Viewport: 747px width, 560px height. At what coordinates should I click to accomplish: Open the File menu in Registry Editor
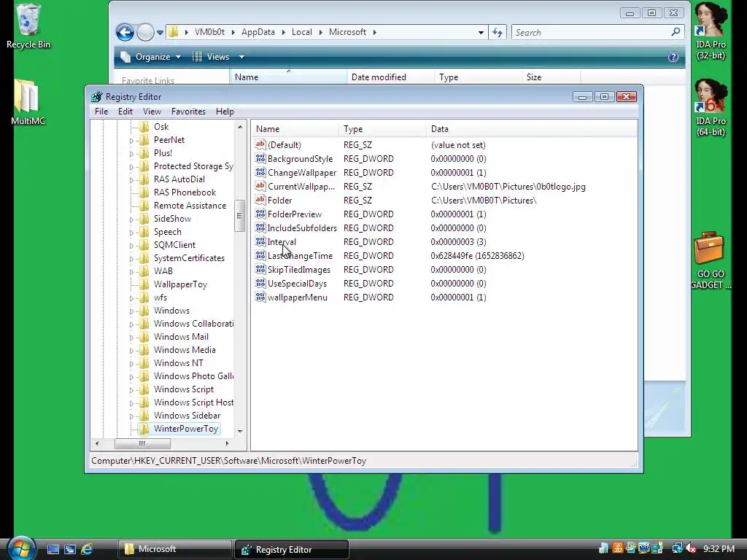tap(101, 112)
